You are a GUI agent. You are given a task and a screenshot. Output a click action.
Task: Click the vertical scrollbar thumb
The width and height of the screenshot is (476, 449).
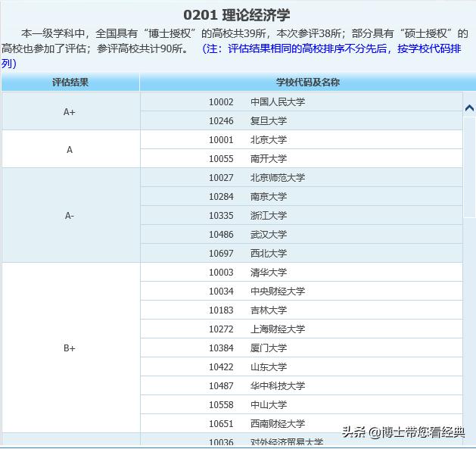[x=469, y=167]
